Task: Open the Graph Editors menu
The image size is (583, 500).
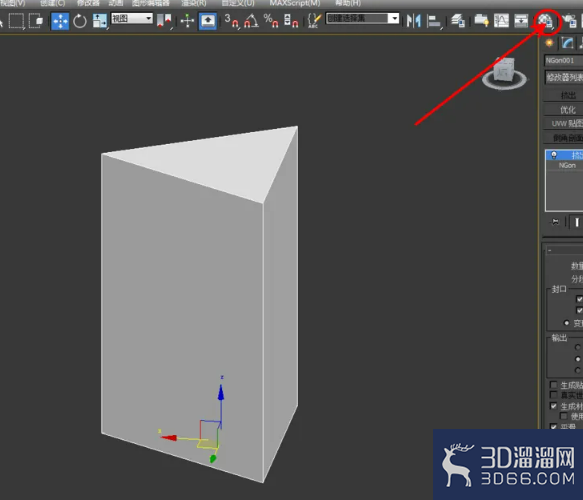Action: pyautogui.click(x=151, y=3)
